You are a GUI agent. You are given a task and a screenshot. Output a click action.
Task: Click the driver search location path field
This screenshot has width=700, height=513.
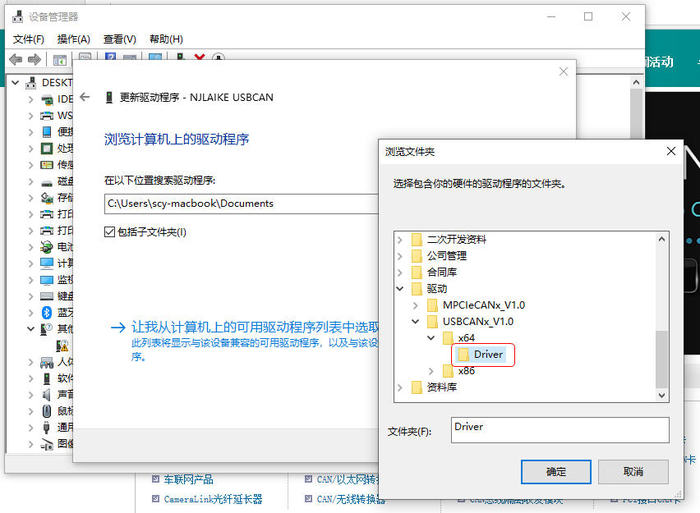tap(241, 204)
